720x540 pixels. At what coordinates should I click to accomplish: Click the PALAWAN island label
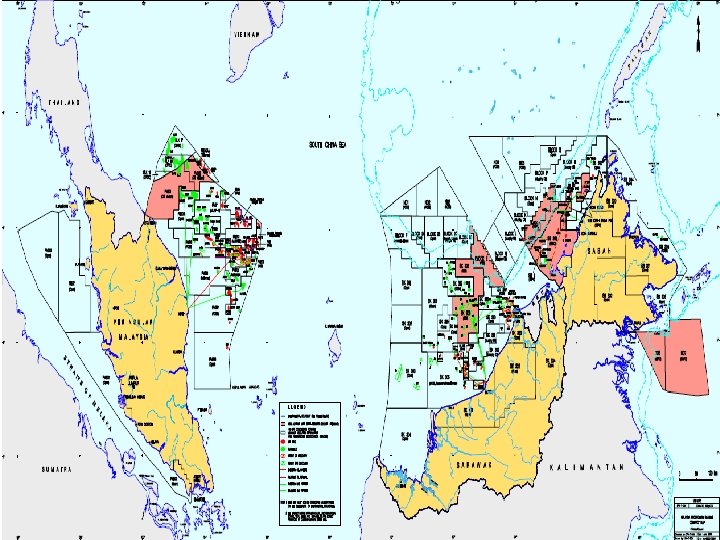pos(640,49)
